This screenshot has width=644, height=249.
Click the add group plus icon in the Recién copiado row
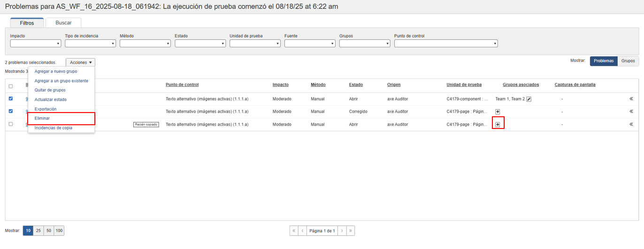498,124
